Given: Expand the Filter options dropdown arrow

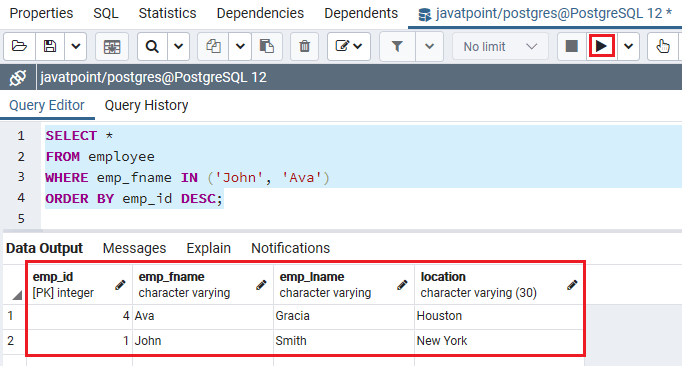Looking at the screenshot, I should pos(429,46).
